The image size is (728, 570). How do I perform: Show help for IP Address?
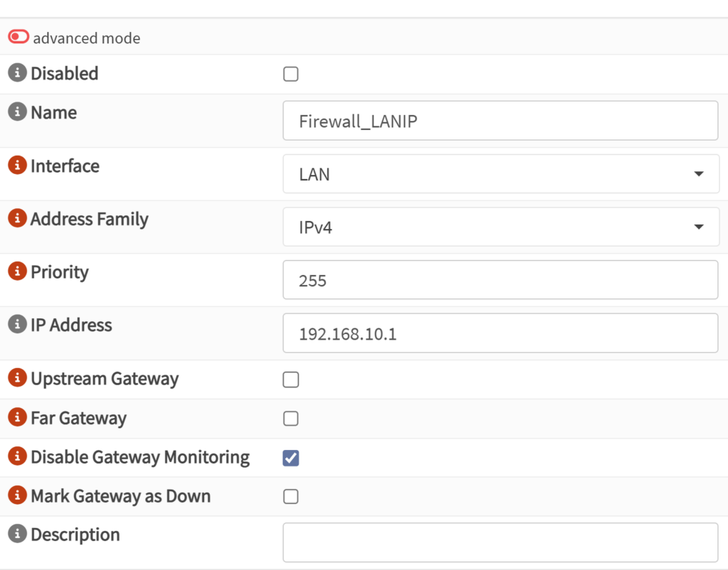(17, 325)
